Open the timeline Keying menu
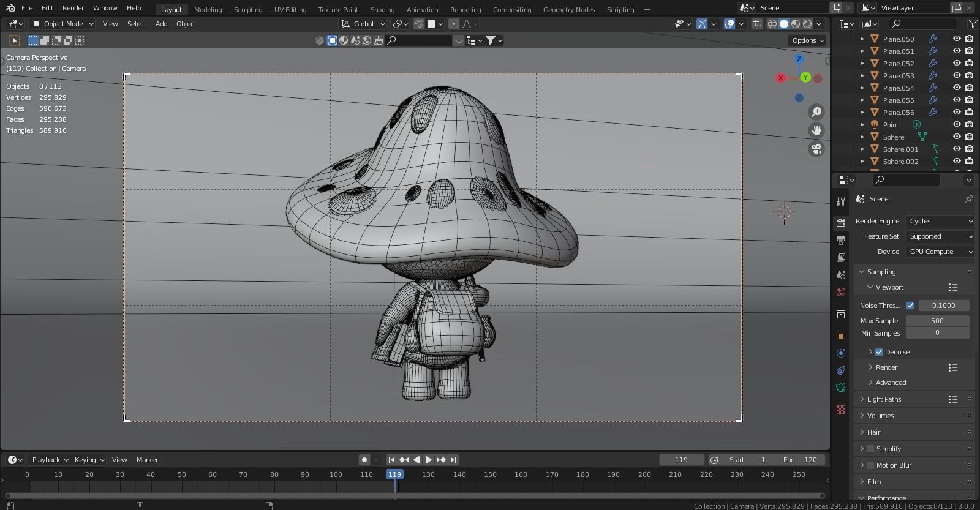 pos(89,460)
